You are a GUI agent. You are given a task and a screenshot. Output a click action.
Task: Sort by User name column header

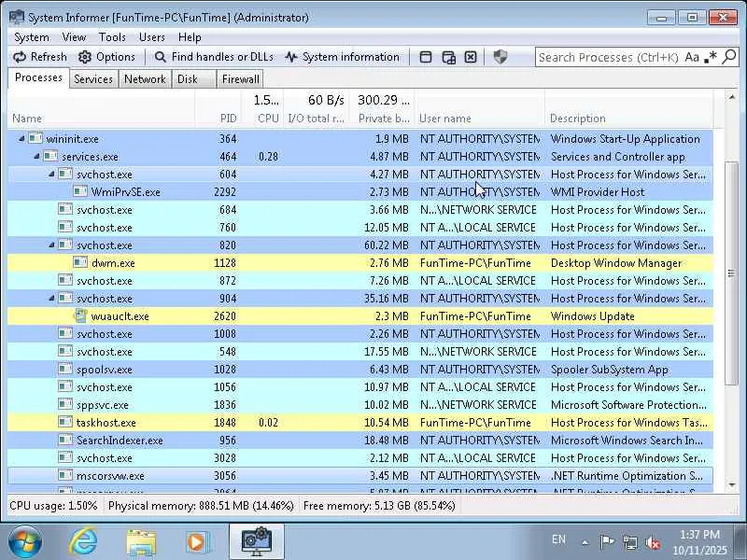[x=480, y=119]
